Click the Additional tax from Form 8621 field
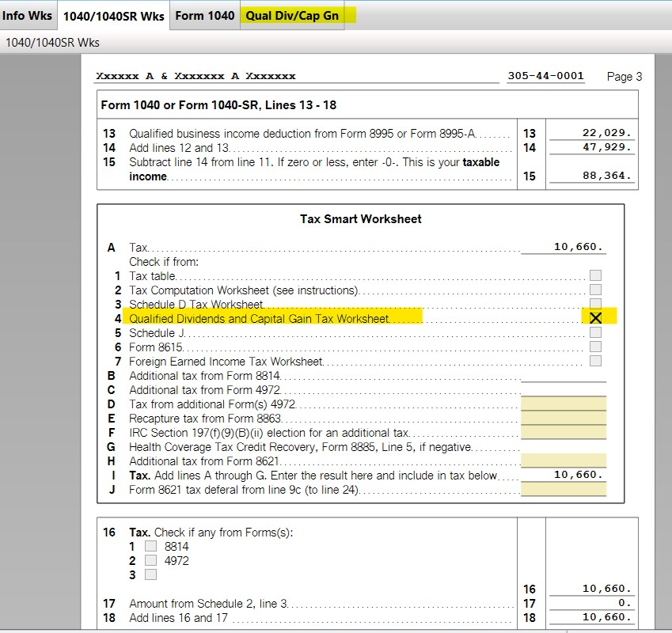672x633 pixels. 564,461
